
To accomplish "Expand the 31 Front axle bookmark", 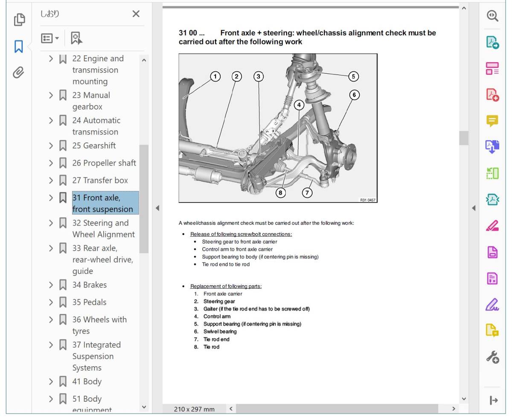I will [51, 197].
